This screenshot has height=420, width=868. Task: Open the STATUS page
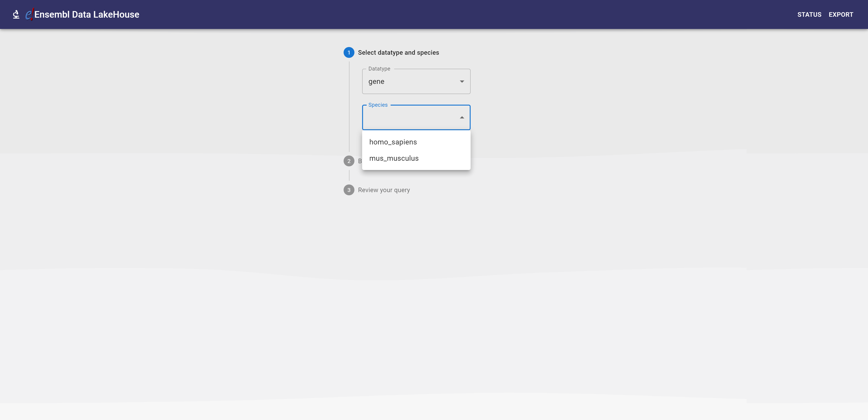[809, 14]
